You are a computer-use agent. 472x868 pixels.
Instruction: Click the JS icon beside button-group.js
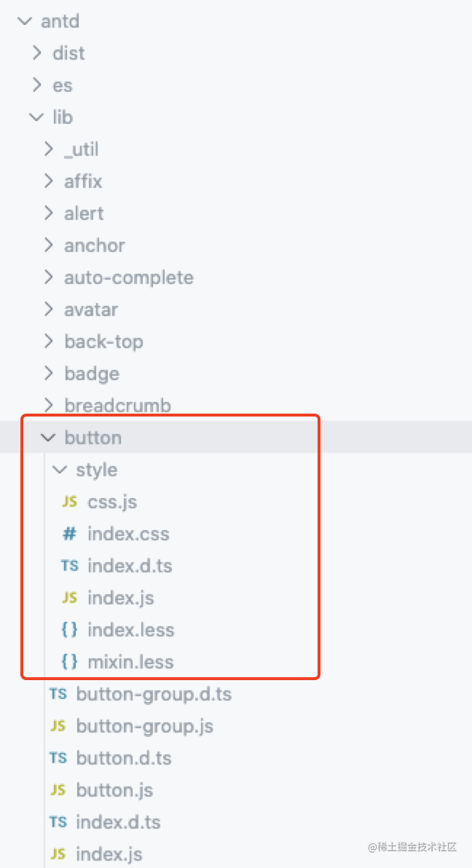58,726
